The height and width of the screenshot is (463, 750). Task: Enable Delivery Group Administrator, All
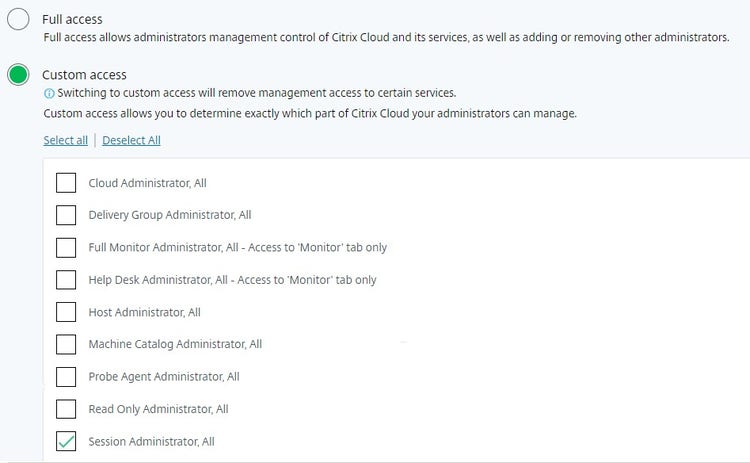(66, 215)
